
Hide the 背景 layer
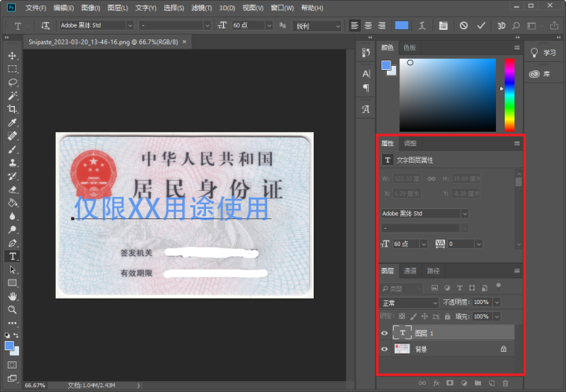pyautogui.click(x=384, y=349)
